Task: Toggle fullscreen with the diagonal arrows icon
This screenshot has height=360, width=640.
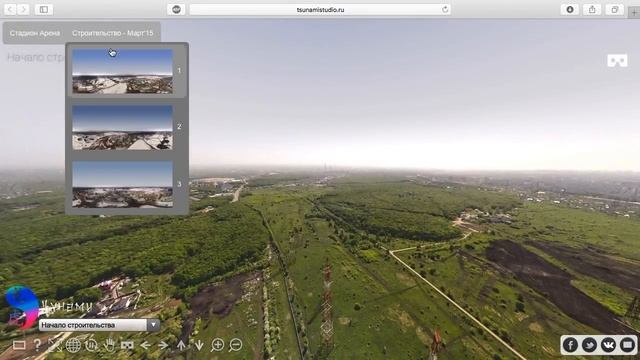Action: click(x=55, y=345)
